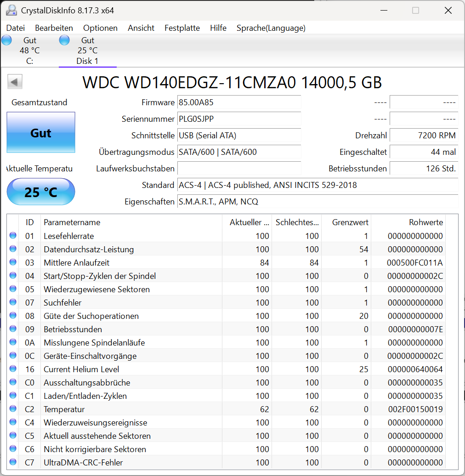
Task: Switch to the Disk 1 tab
Action: point(87,51)
